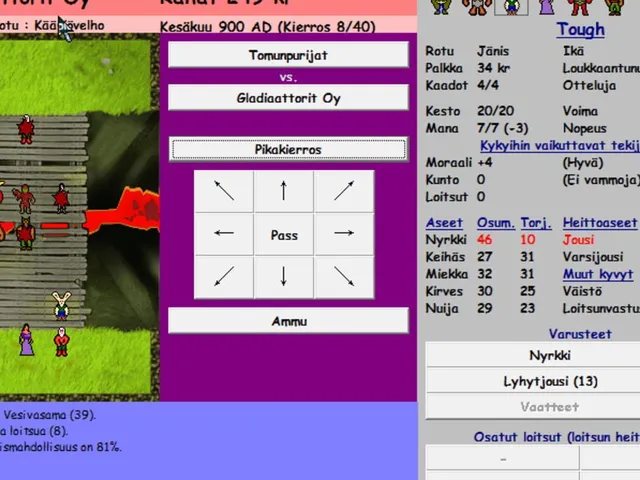Move gladiator straight down with the south arrow
The height and width of the screenshot is (480, 640).
click(x=284, y=277)
